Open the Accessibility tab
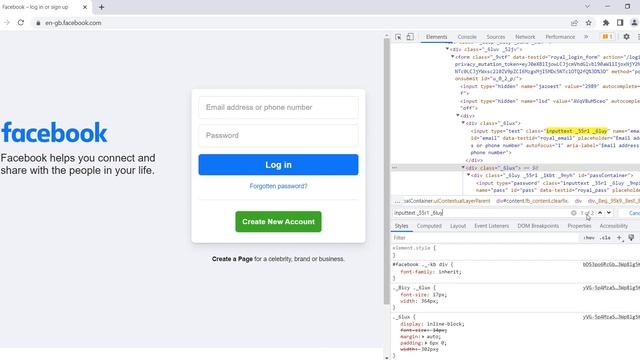640x360 pixels. point(613,226)
